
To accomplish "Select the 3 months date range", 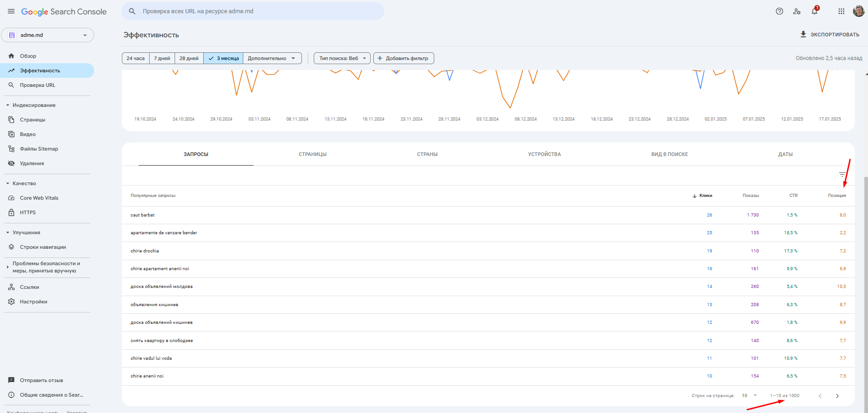I will click(223, 58).
